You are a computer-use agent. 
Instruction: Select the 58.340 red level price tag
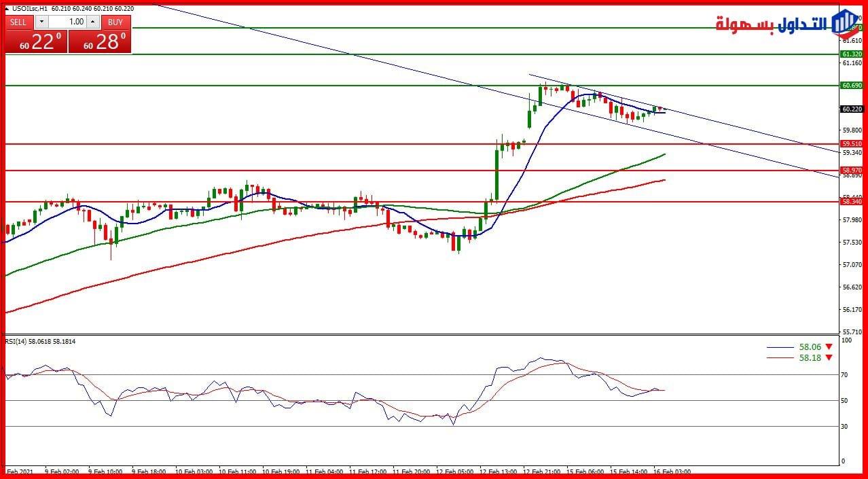(x=852, y=201)
